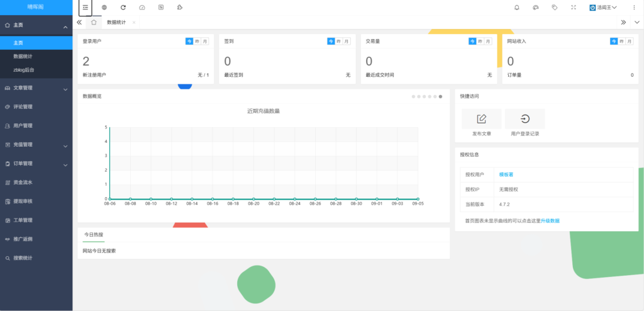
Task: Open the speedometer dashboard icon
Action: tap(142, 8)
